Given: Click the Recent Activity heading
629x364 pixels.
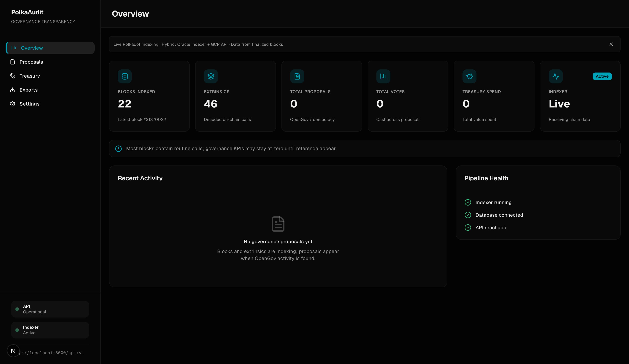Looking at the screenshot, I should coord(140,178).
